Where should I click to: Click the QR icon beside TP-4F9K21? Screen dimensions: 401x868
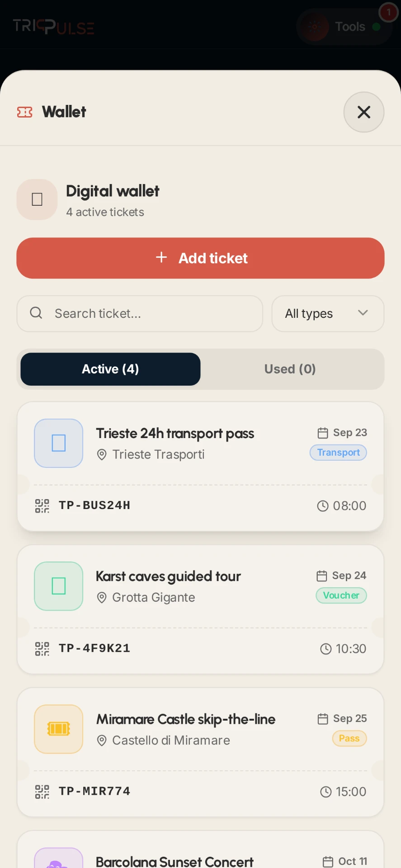click(x=42, y=649)
